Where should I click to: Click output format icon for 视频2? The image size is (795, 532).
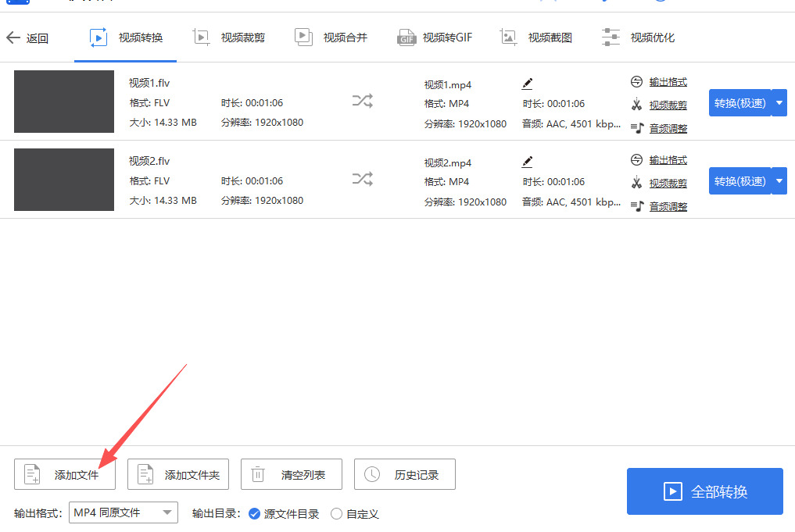coord(637,159)
